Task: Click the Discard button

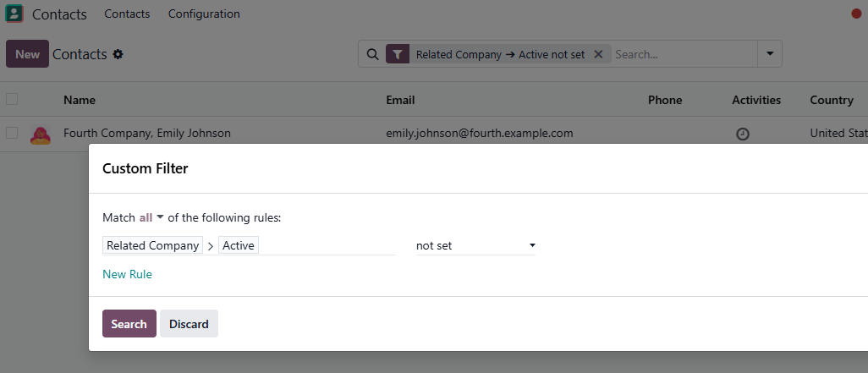Action: (x=189, y=324)
